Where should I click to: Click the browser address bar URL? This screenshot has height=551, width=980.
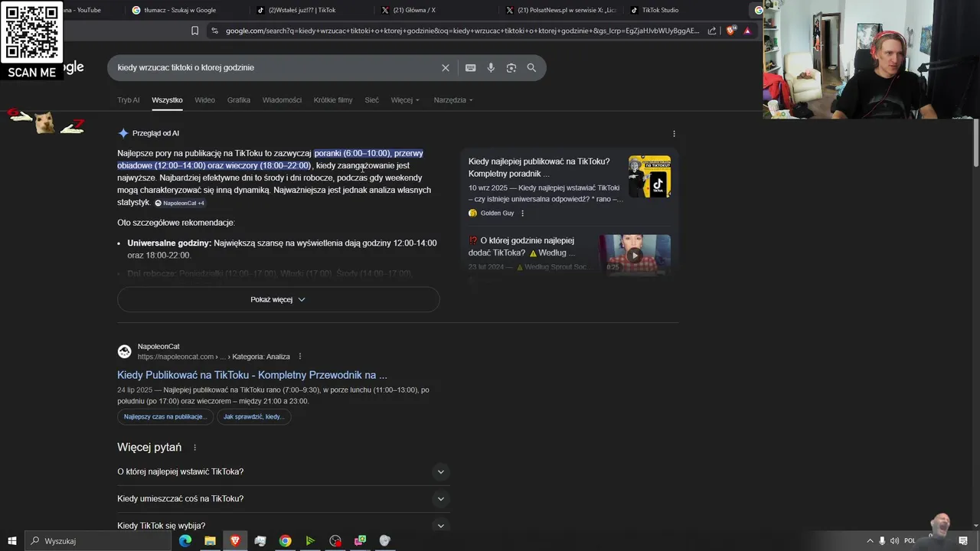coord(462,31)
